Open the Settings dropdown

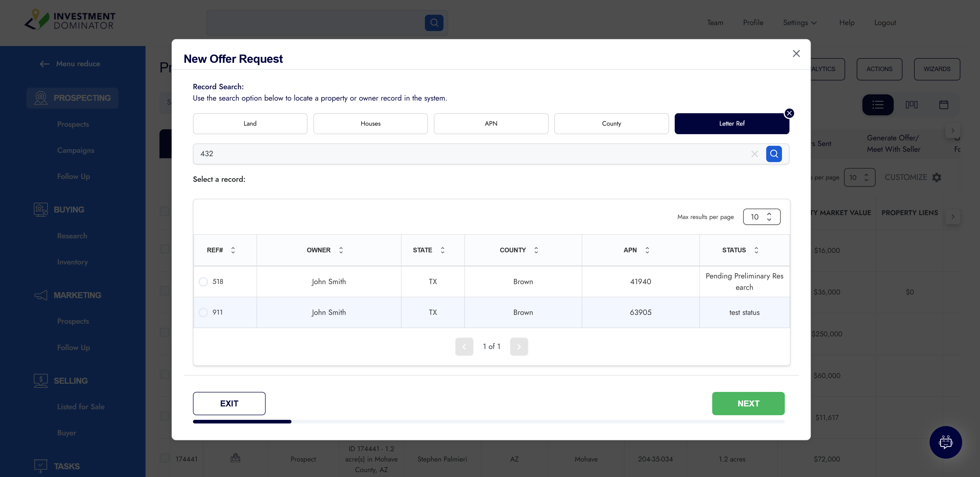(799, 22)
